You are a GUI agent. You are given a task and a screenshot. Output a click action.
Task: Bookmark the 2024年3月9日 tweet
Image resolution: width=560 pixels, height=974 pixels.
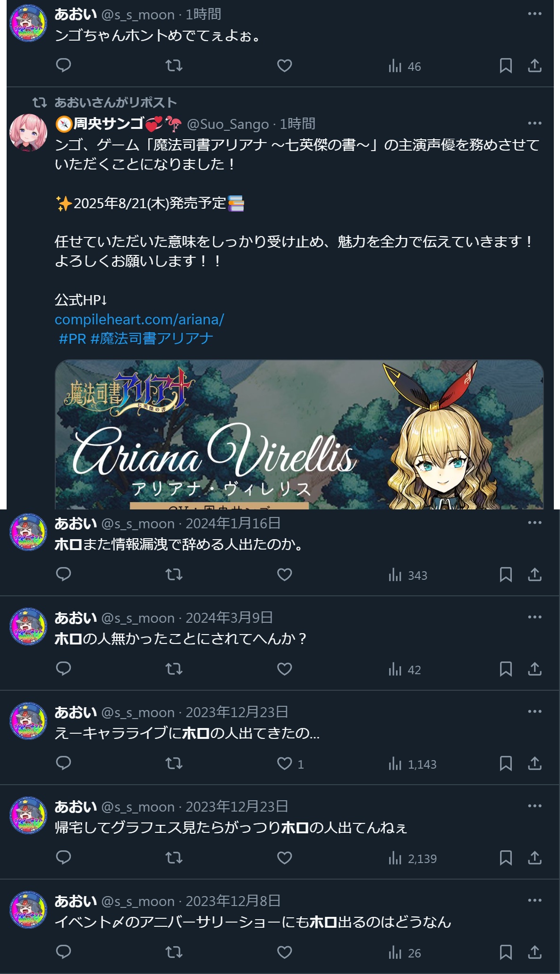coord(506,669)
